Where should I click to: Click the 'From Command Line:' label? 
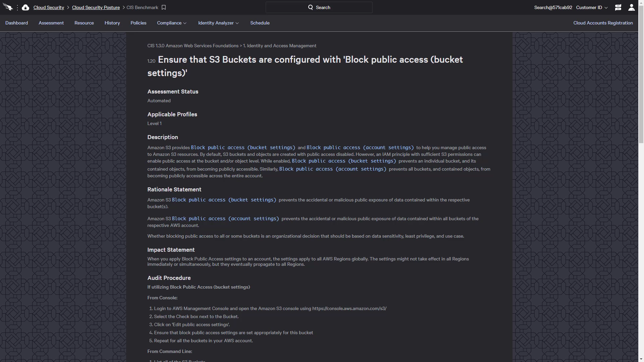coord(170,351)
